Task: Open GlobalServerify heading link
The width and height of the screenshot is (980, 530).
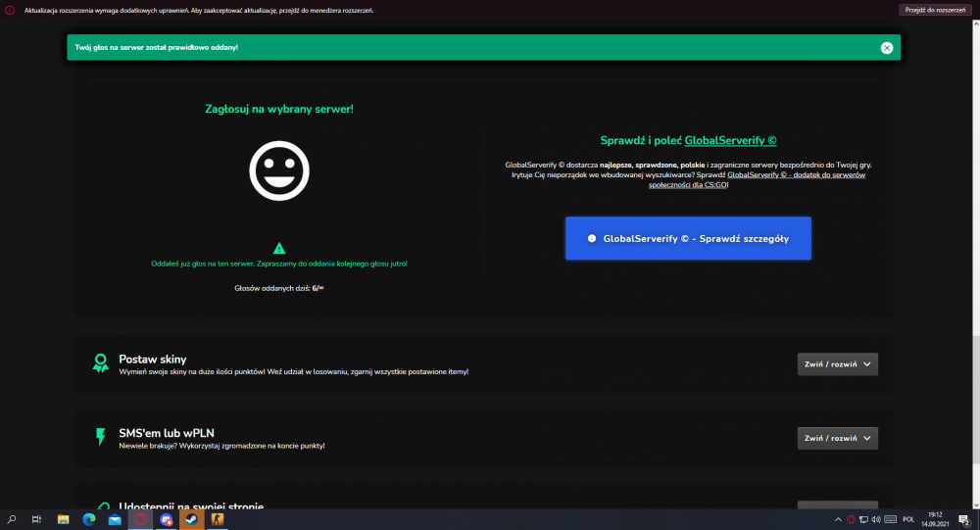Action: [x=730, y=141]
